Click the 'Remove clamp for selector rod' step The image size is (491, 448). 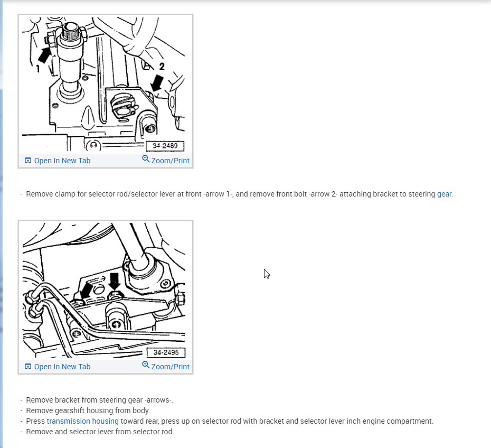(240, 194)
